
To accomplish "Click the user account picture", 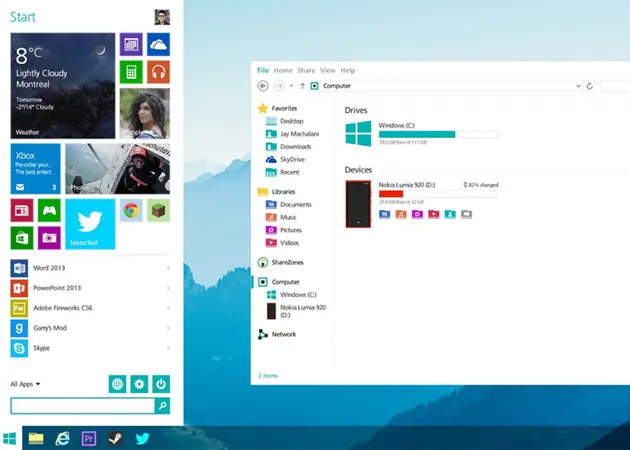I will [162, 17].
